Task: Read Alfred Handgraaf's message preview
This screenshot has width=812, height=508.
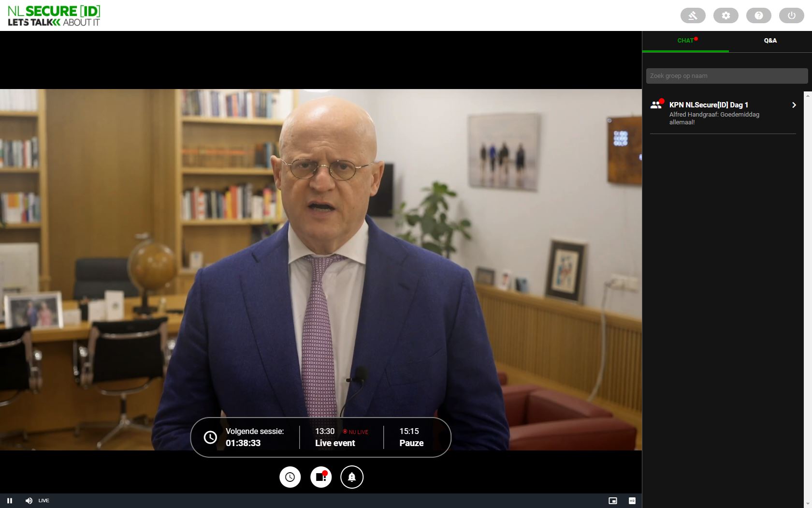Action: coord(714,119)
